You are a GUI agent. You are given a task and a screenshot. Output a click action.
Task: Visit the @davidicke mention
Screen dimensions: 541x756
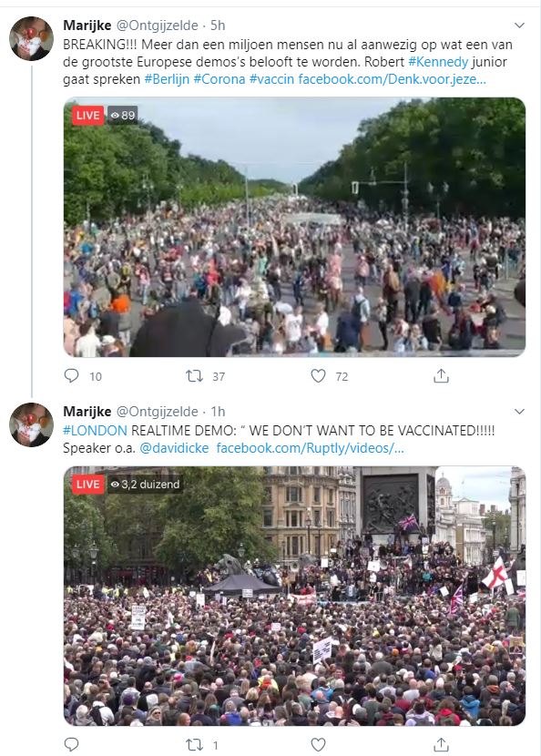pyautogui.click(x=174, y=448)
